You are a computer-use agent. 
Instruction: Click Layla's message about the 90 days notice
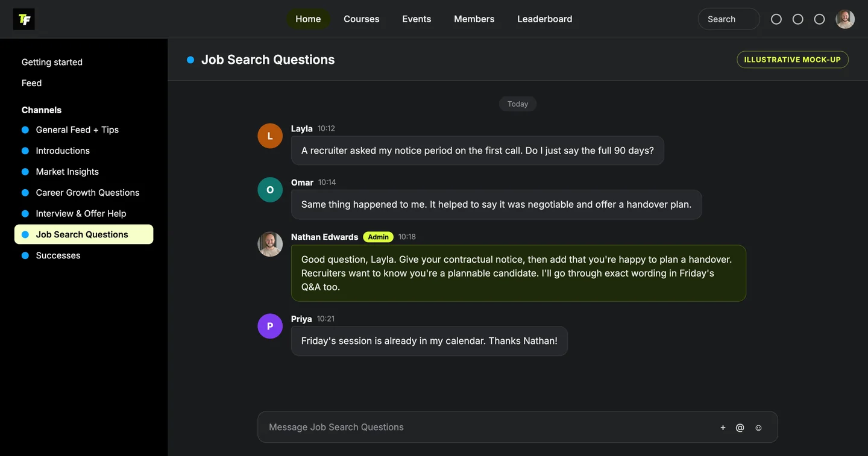coord(477,151)
